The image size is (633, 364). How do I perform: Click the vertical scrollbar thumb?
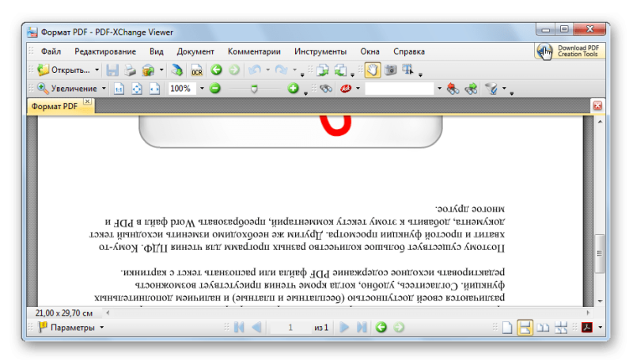coord(600,253)
